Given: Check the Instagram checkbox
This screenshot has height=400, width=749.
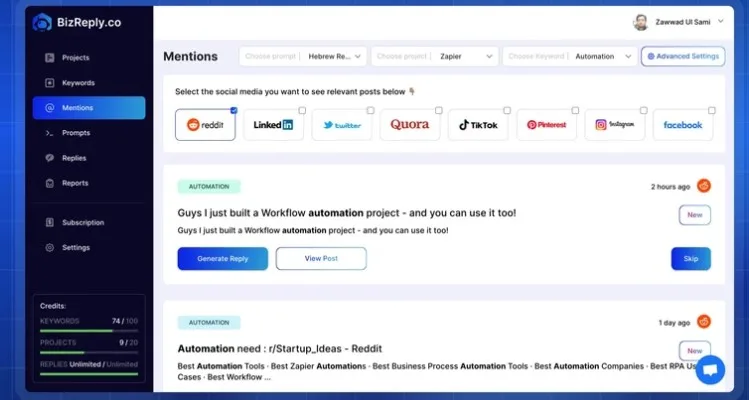Looking at the screenshot, I should pos(643,110).
